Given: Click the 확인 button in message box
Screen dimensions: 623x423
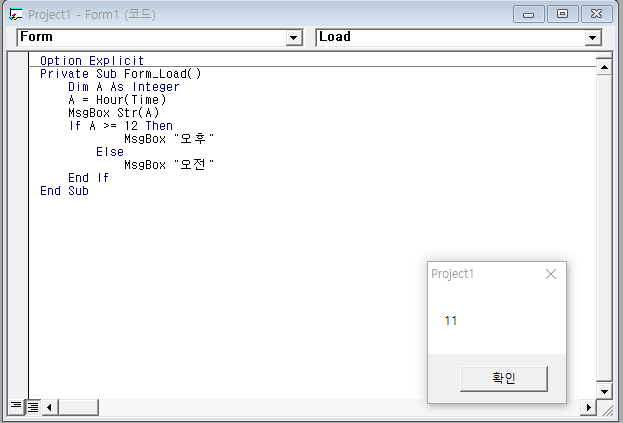Looking at the screenshot, I should [504, 379].
